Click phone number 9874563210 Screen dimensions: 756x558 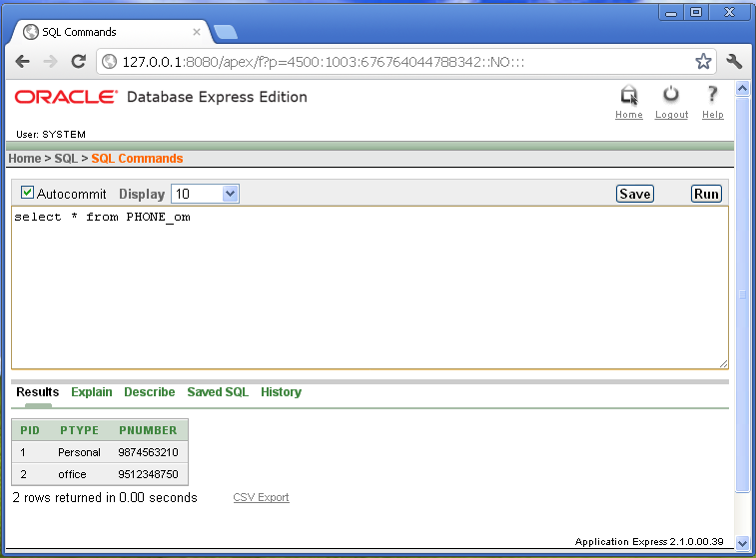point(148,452)
